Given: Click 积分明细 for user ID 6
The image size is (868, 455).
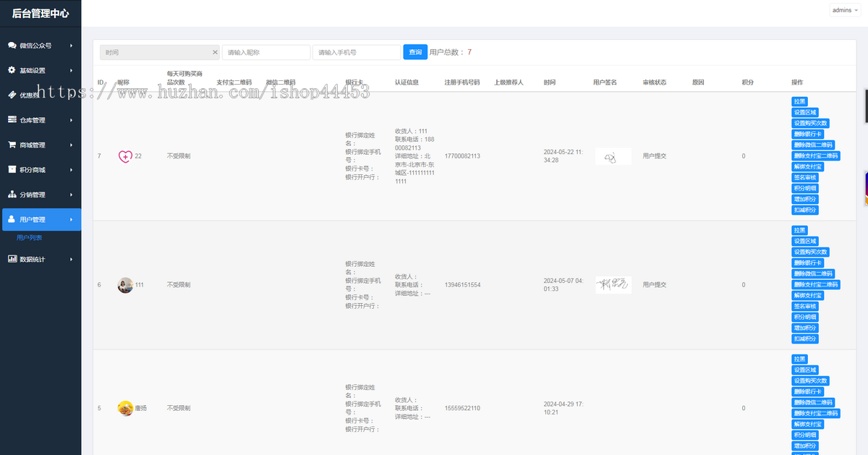Looking at the screenshot, I should pyautogui.click(x=805, y=317).
